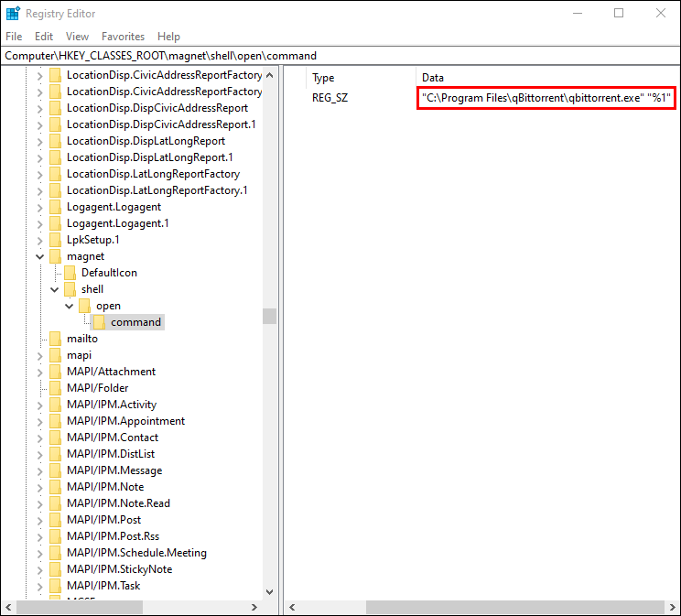Image resolution: width=681 pixels, height=616 pixels.
Task: Click tree pane horizontal scroll right arrow
Action: click(254, 608)
